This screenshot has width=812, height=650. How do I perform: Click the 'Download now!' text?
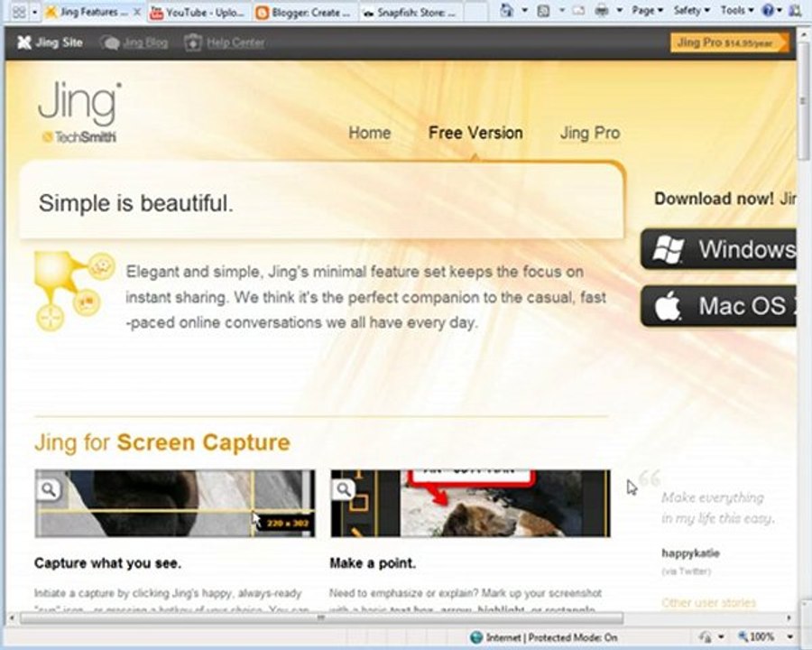[x=715, y=199]
